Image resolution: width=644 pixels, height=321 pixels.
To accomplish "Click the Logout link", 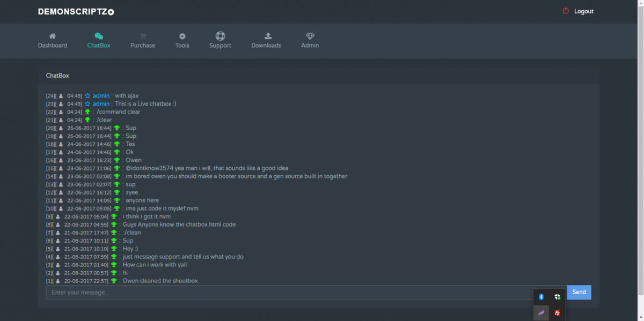I will pos(584,11).
